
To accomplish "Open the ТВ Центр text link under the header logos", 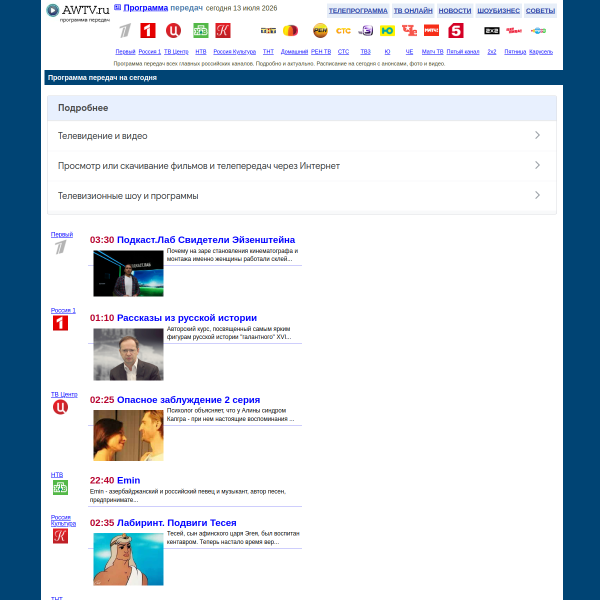I will [176, 52].
